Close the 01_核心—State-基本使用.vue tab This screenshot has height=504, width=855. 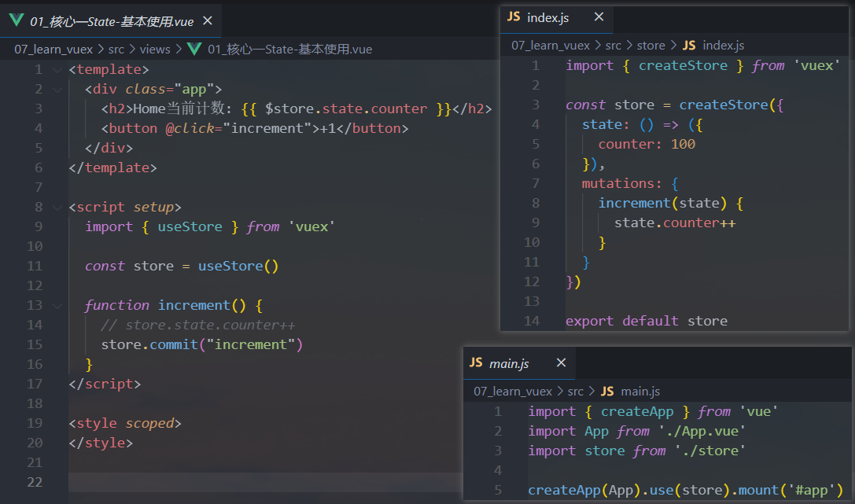pos(207,20)
